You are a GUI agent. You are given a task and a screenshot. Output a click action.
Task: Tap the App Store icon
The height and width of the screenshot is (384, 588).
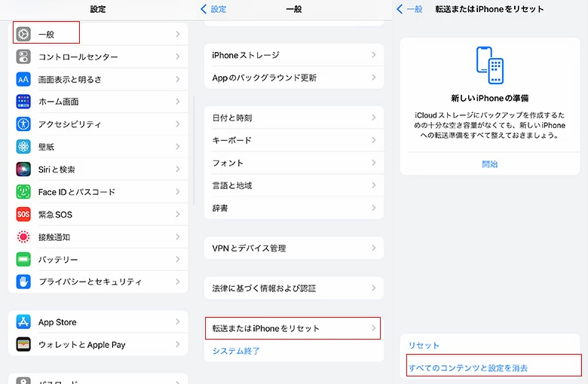point(23,322)
